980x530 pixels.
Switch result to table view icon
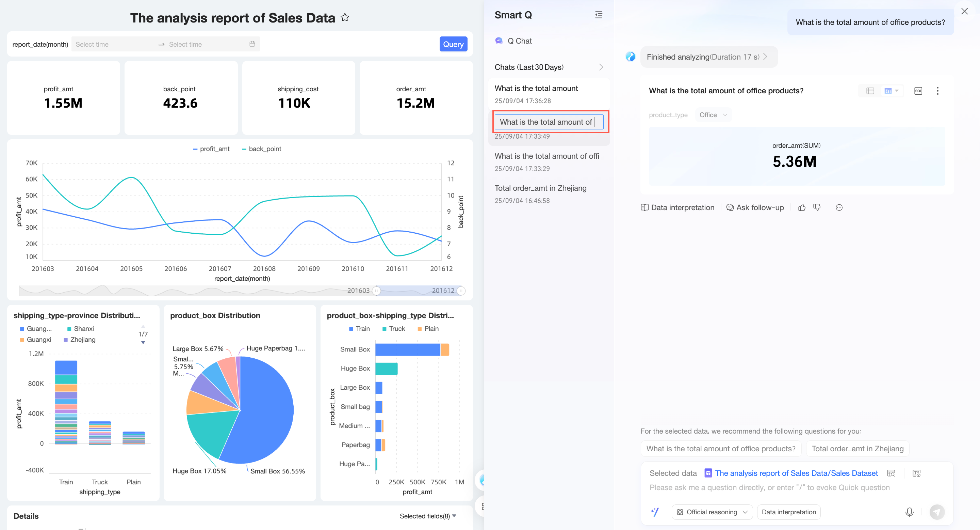pyautogui.click(x=870, y=91)
